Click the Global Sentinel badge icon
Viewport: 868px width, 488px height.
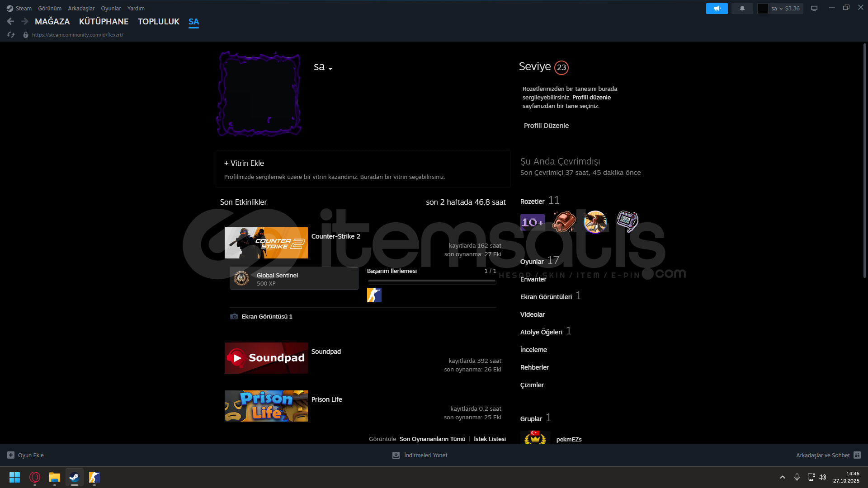tap(241, 278)
